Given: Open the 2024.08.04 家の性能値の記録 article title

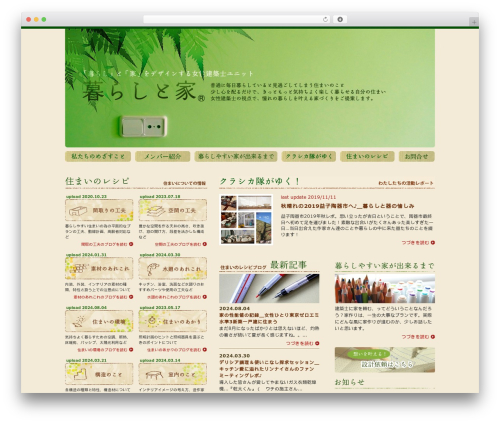Looking at the screenshot, I should pyautogui.click(x=269, y=318).
